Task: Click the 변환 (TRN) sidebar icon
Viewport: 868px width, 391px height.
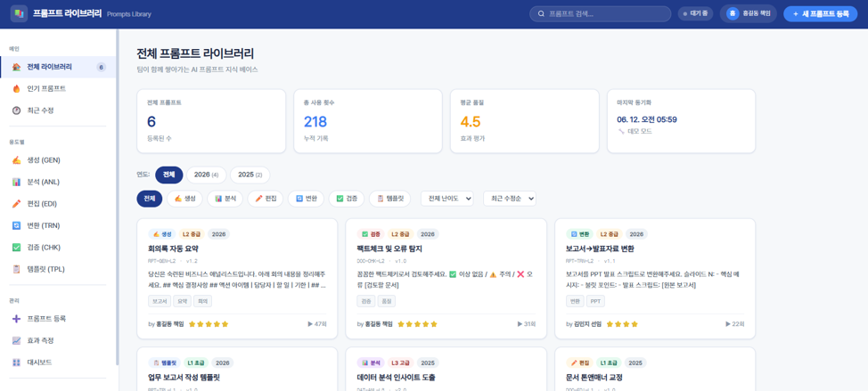Action: pos(17,225)
